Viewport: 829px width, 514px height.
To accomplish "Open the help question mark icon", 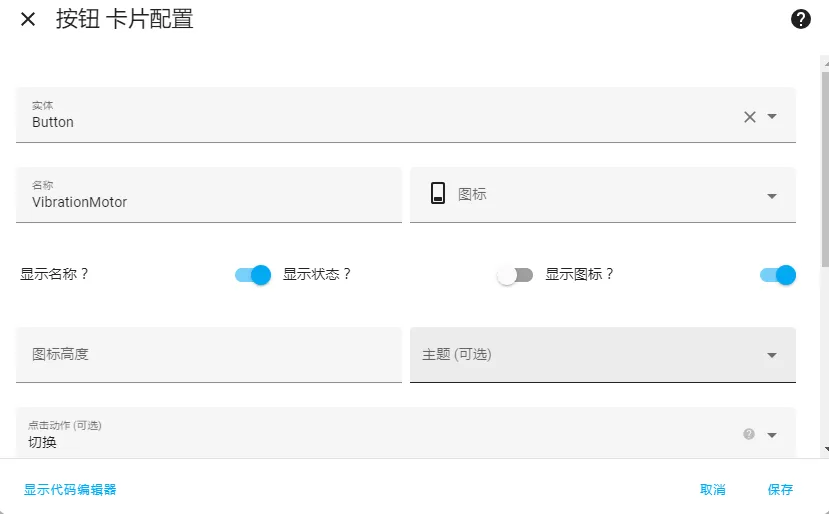I will pyautogui.click(x=800, y=19).
